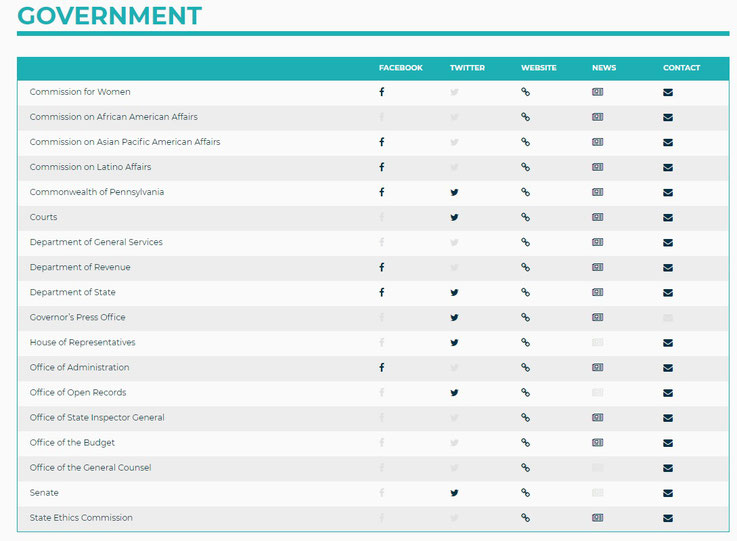Click the Facebook column header
737x541 pixels.
pyautogui.click(x=400, y=68)
